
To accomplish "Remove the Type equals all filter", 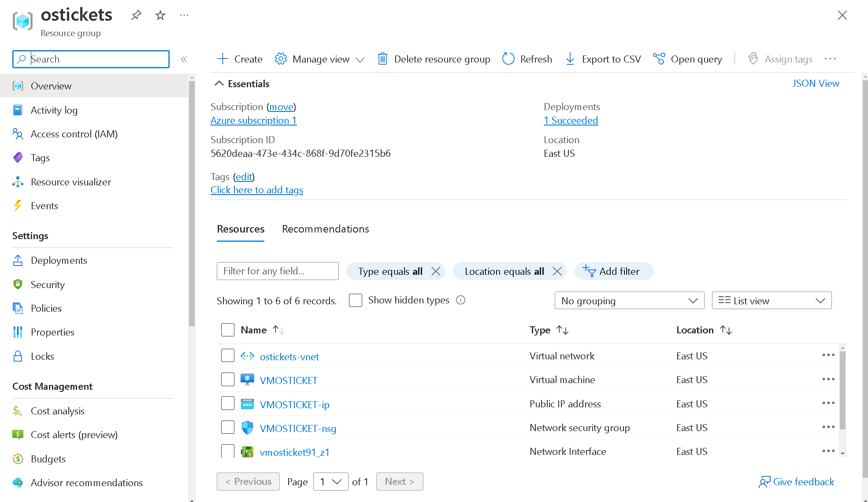I will click(x=436, y=271).
